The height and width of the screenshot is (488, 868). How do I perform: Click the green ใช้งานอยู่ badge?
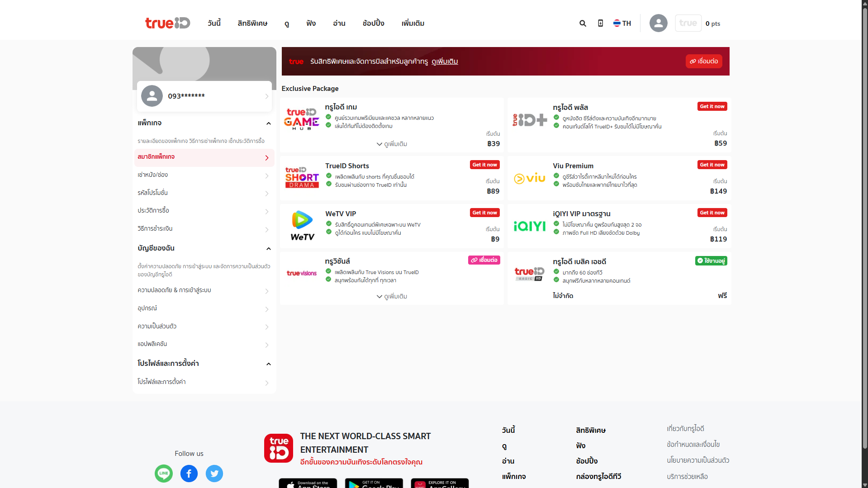click(x=711, y=261)
